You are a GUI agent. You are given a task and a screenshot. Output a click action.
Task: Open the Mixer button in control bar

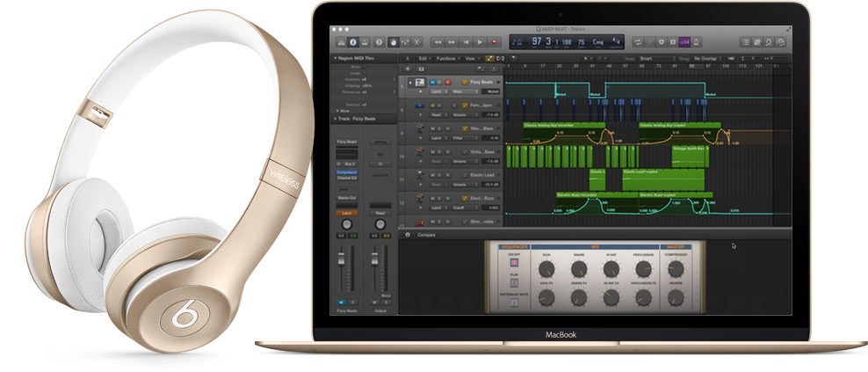pyautogui.click(x=405, y=41)
